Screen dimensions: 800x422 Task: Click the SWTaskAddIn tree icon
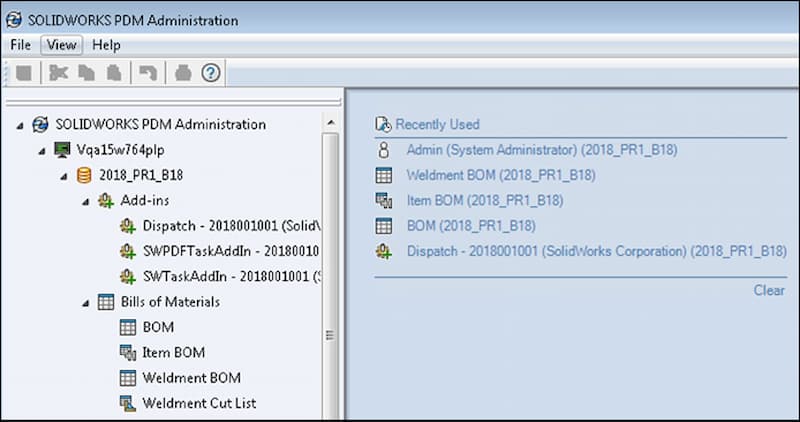pos(128,277)
